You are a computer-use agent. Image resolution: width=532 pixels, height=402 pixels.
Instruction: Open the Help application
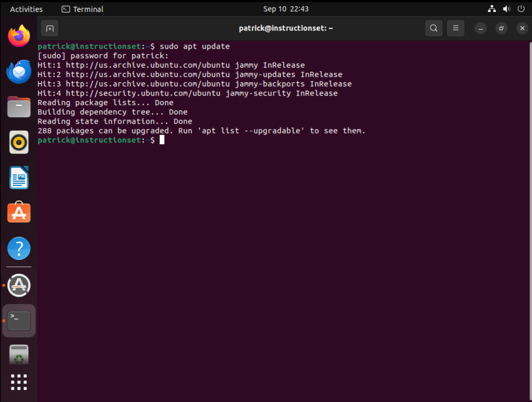19,249
